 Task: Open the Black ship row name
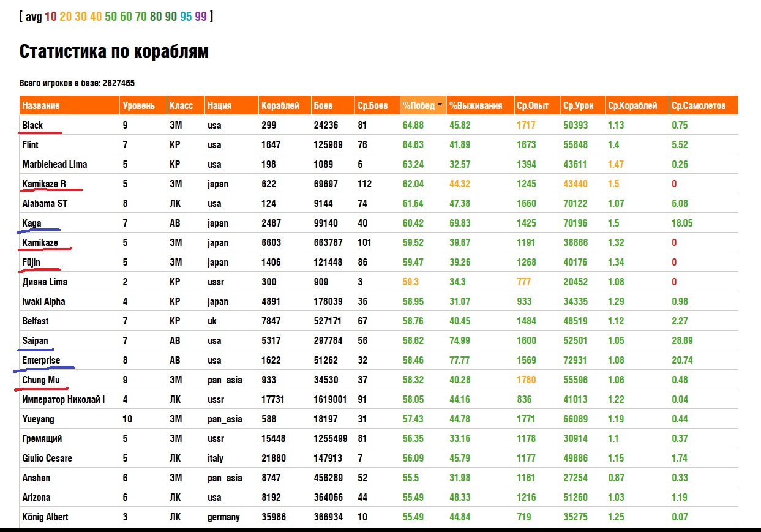pos(32,125)
